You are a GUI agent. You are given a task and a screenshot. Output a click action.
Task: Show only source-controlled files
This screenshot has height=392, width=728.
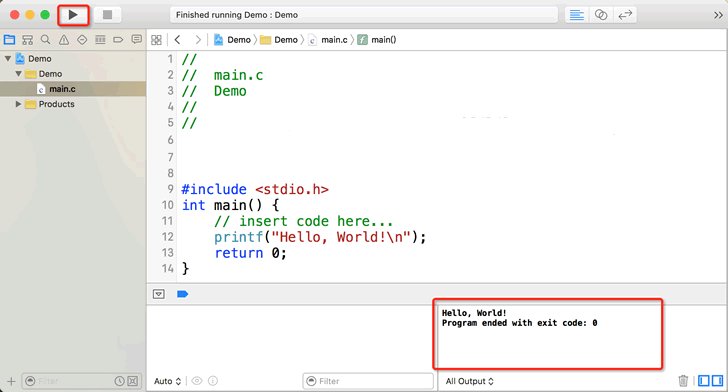133,381
